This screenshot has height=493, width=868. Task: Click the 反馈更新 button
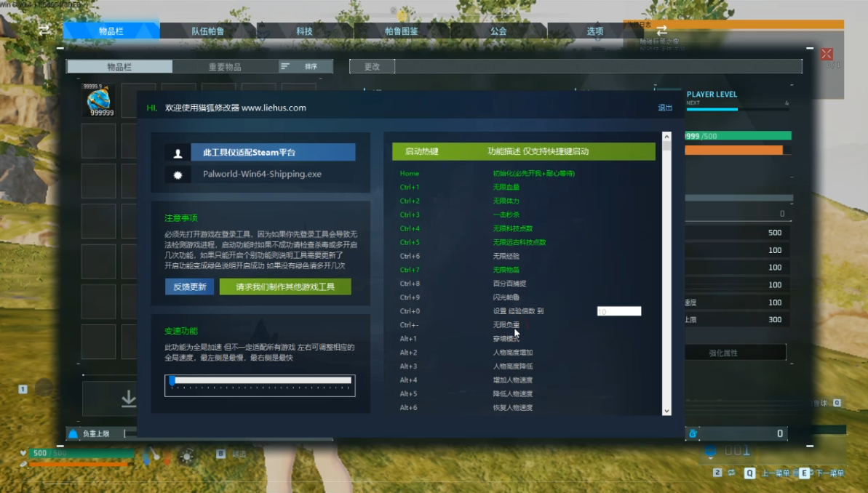(x=189, y=286)
